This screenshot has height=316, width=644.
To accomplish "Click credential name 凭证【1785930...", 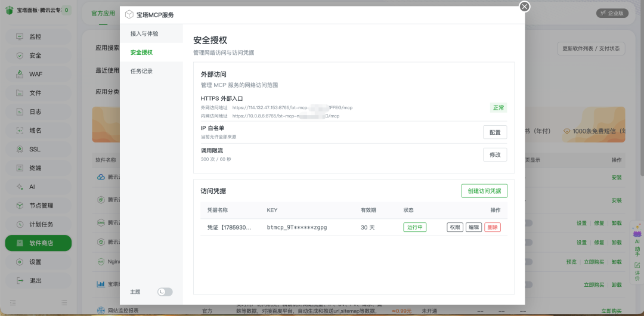I will 229,227.
